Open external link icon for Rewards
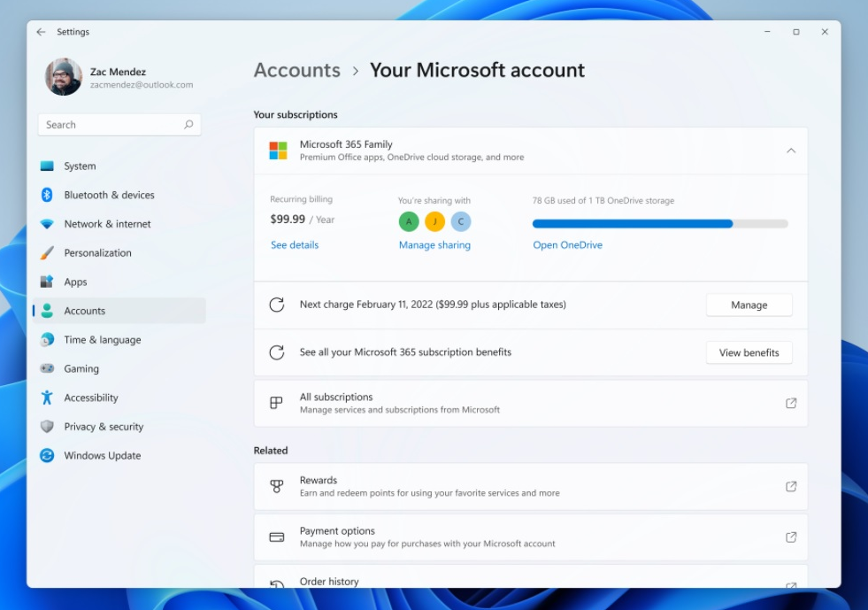868x610 pixels. (x=790, y=486)
